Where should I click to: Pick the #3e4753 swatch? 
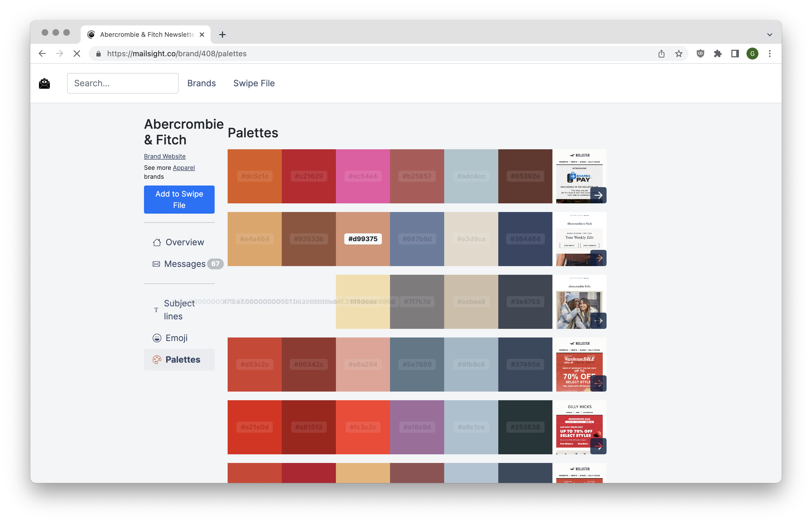tap(525, 302)
